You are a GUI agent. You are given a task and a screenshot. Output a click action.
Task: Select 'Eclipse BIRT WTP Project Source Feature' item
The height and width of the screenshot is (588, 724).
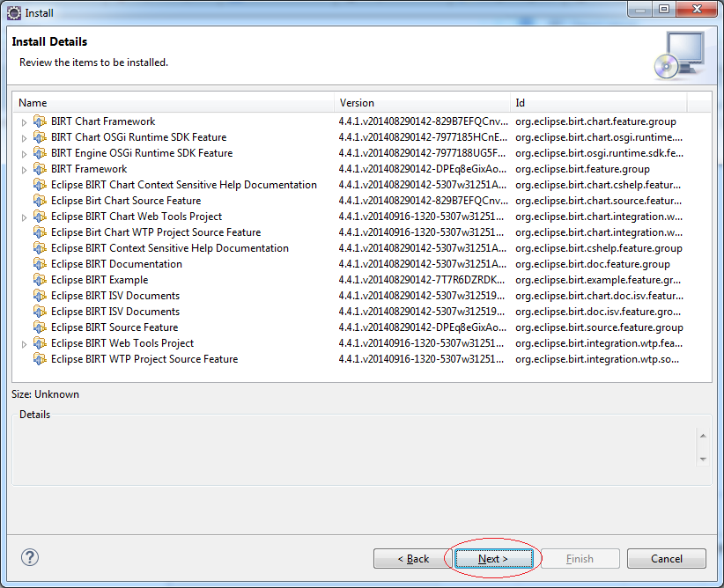[x=144, y=359]
